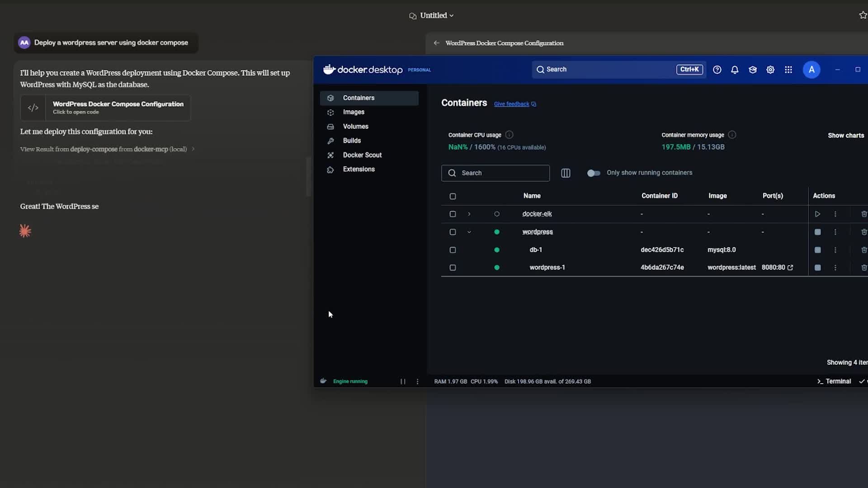Open the column chooser icon

point(566,173)
